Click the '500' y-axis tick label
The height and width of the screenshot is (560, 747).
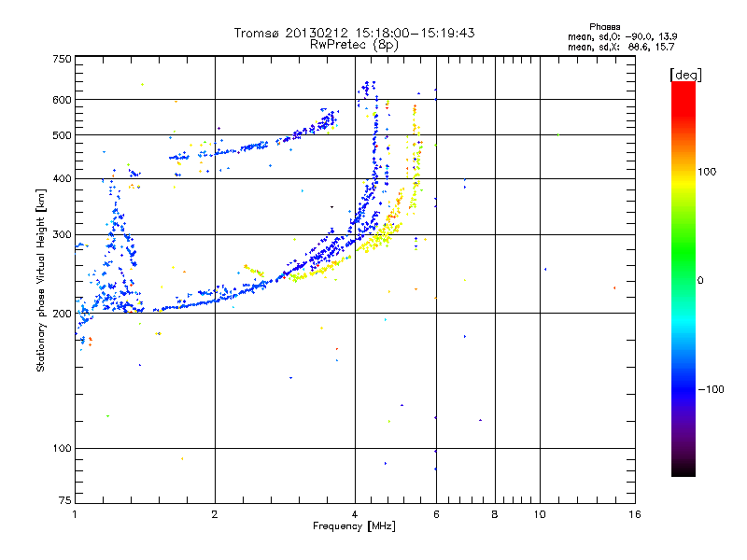point(62,135)
